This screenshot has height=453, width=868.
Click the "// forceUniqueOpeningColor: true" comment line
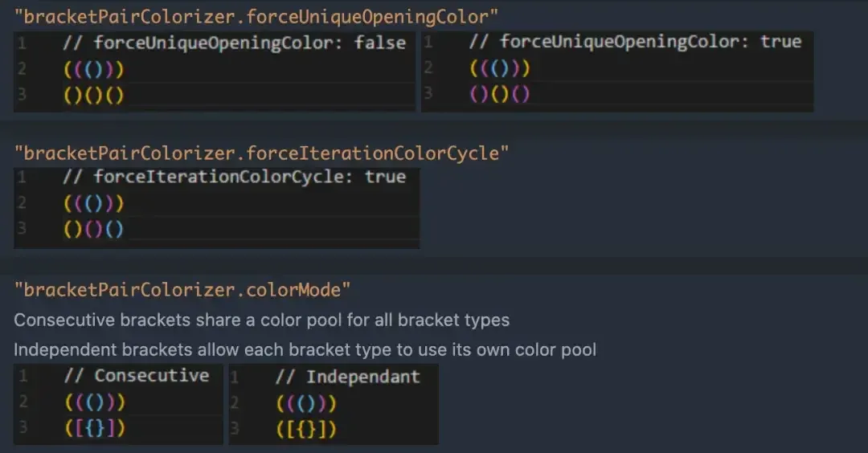pos(635,42)
